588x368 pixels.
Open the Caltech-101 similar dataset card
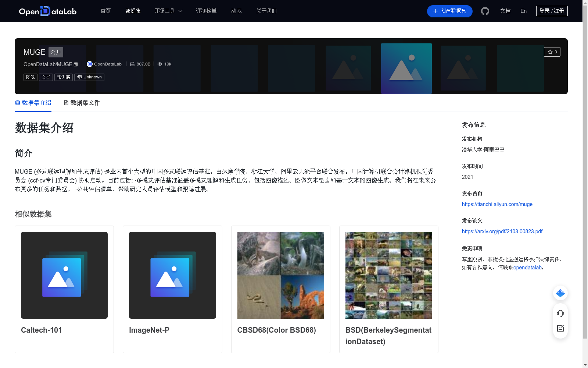coord(64,289)
